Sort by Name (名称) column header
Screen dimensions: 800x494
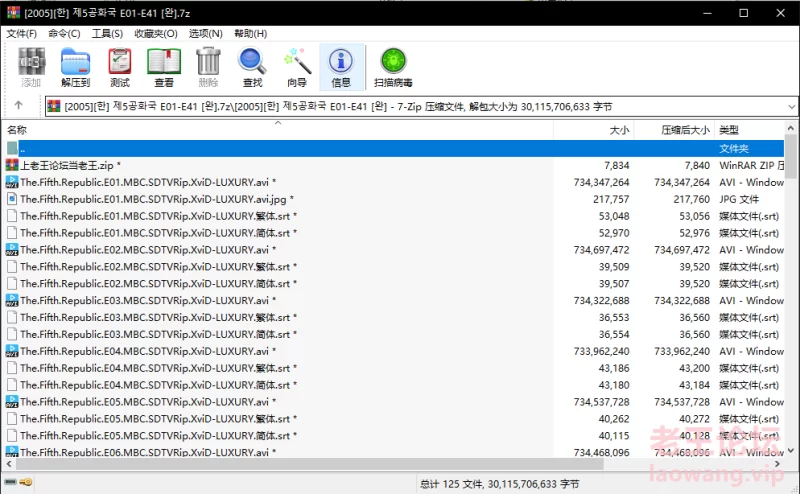(278, 130)
